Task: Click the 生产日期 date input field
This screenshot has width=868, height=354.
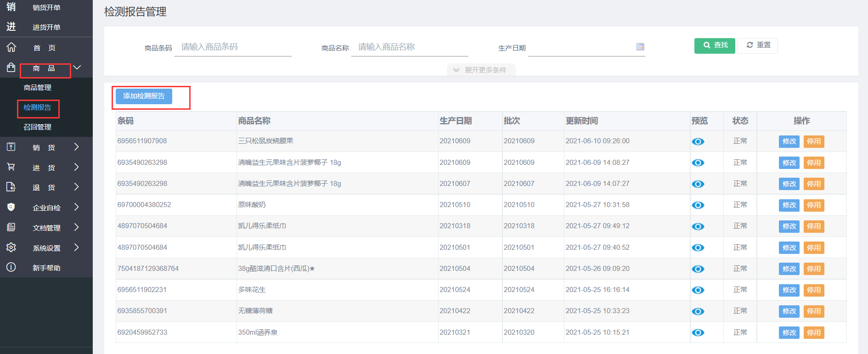Action: [x=586, y=47]
